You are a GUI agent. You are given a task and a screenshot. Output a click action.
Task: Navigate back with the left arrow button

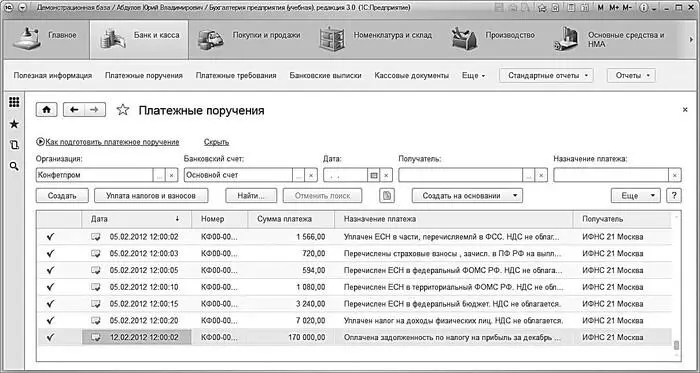click(x=74, y=110)
